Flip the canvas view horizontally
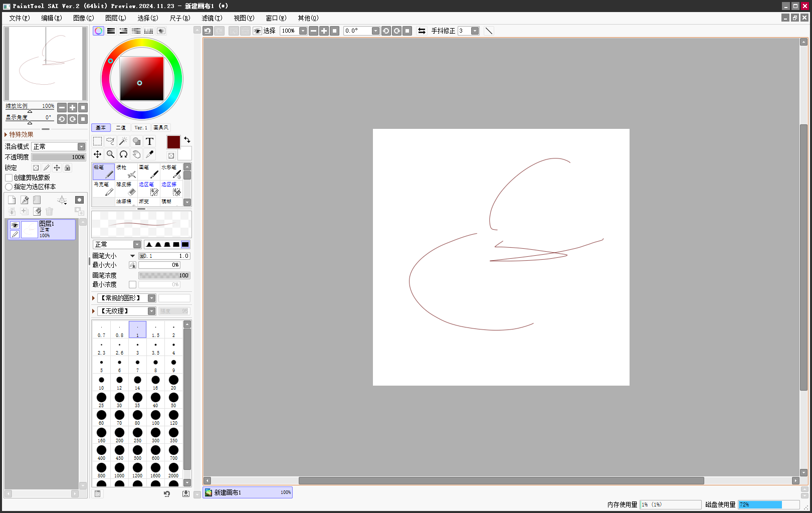This screenshot has height=513, width=812. 422,31
